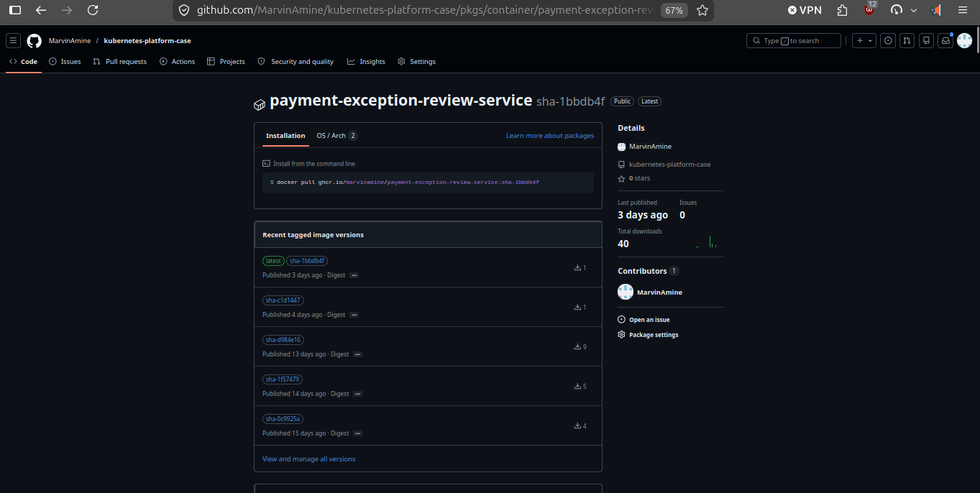Reload the page with refresh icon
This screenshot has height=493, width=980.
coord(93,10)
